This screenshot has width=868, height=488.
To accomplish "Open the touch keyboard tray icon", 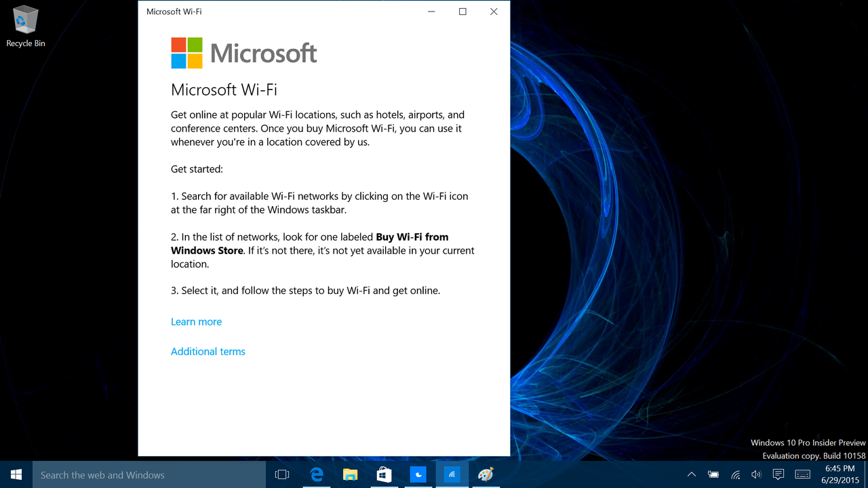I will tap(803, 474).
